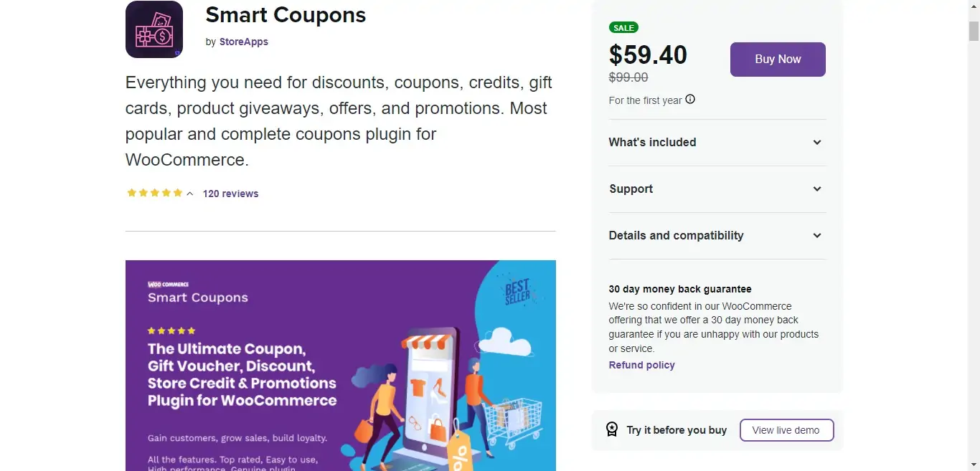
Task: Click the five-star rating icons
Action: 154,193
